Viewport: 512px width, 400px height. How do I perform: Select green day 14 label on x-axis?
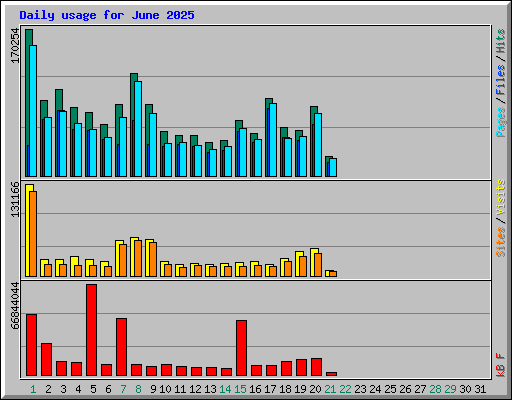tap(225, 389)
